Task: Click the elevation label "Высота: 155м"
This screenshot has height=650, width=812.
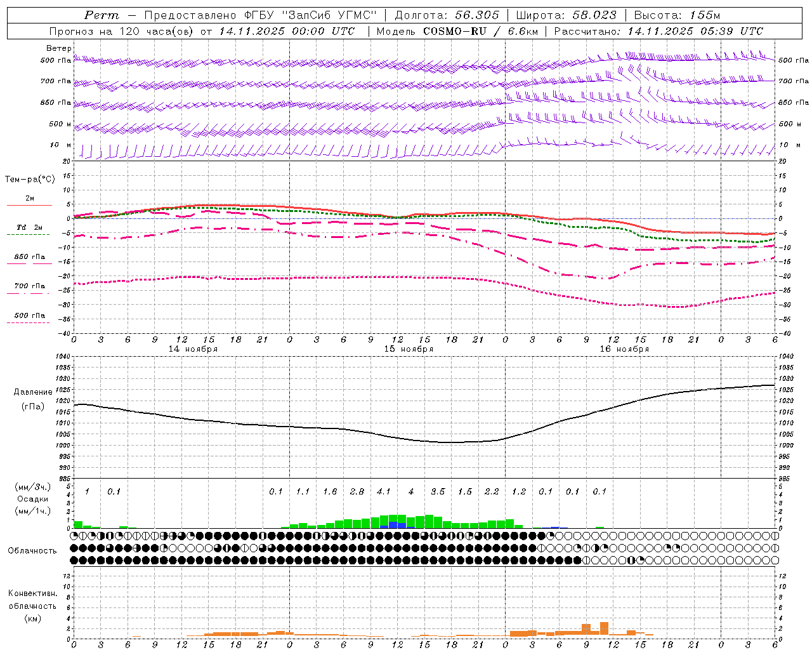Action: click(678, 15)
